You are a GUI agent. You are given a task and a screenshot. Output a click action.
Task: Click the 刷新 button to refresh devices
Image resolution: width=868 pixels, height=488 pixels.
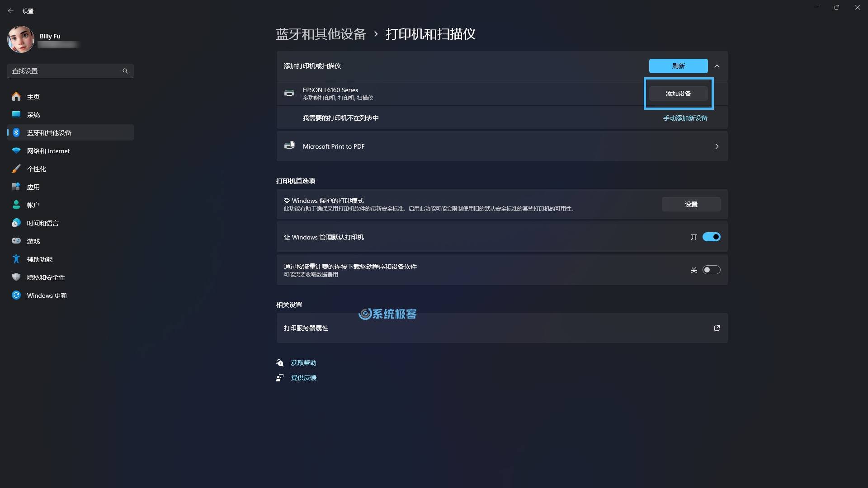coord(678,65)
